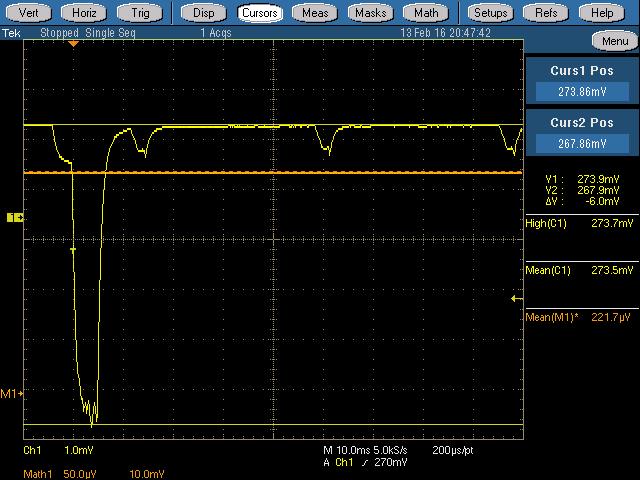Click the trigger level arrow on right edge
Image resolution: width=640 pixels, height=480 pixels.
coord(516,298)
